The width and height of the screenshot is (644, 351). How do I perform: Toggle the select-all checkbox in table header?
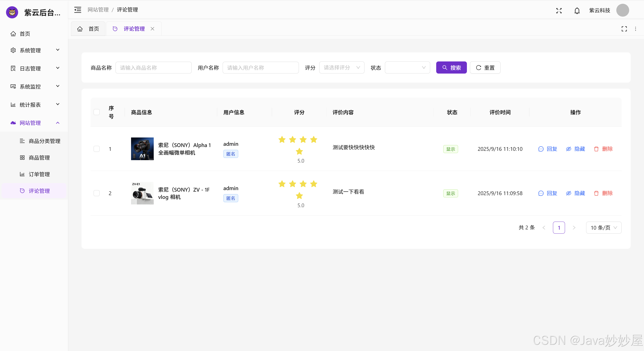[97, 112]
